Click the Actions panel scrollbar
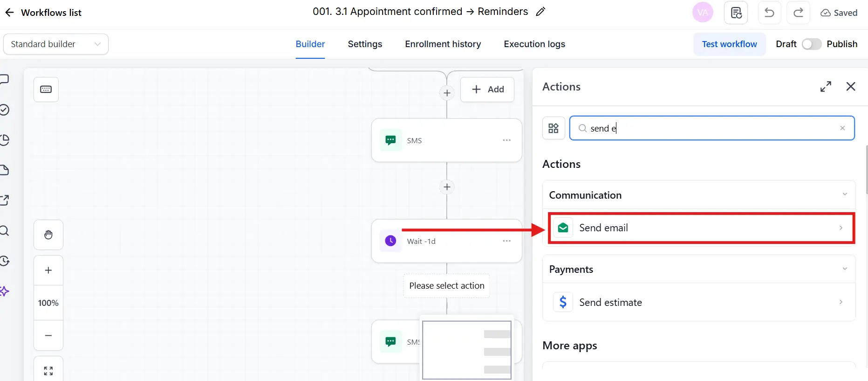The image size is (868, 381). pos(866,170)
